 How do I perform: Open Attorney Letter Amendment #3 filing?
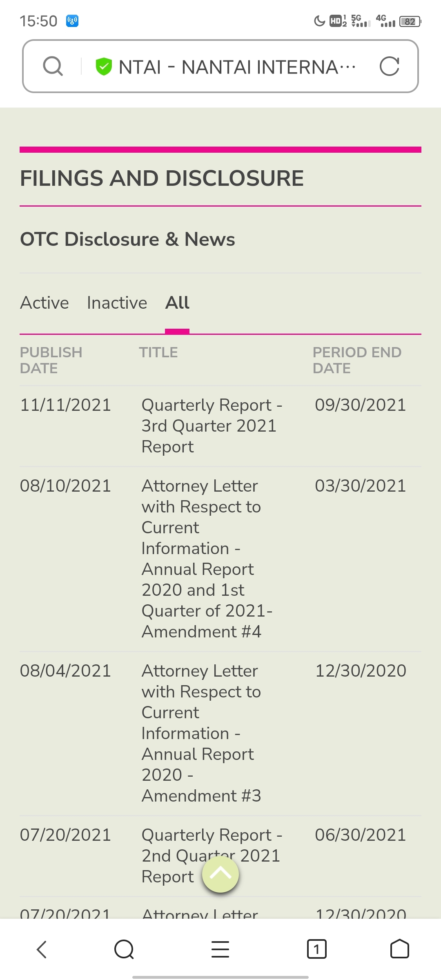pyautogui.click(x=201, y=733)
